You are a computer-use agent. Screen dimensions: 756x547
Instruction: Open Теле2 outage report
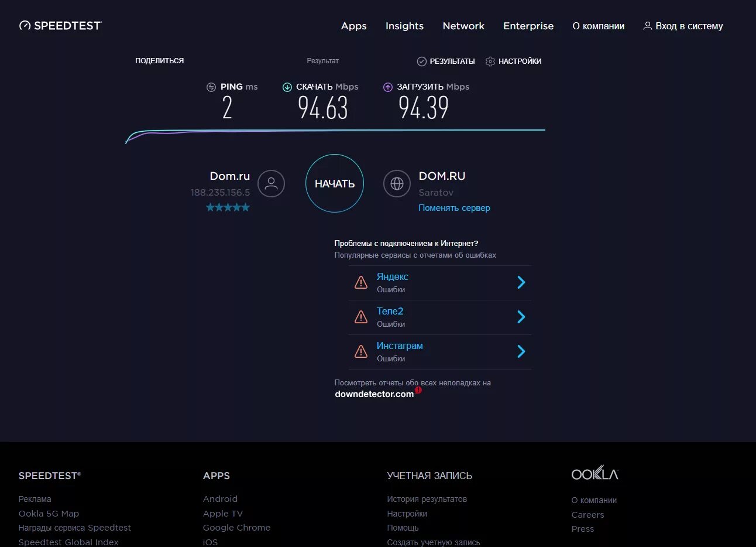point(390,311)
